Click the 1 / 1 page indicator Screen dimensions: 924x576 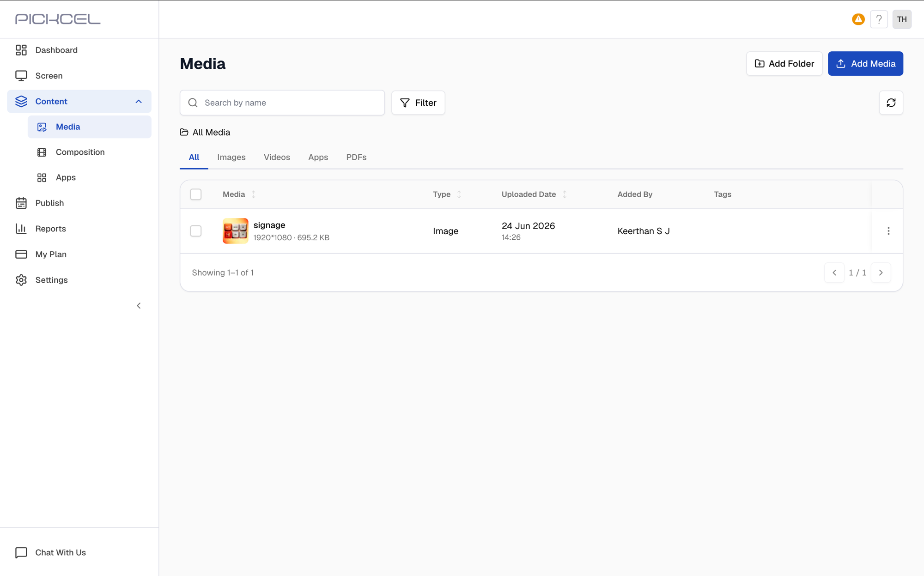pyautogui.click(x=857, y=273)
